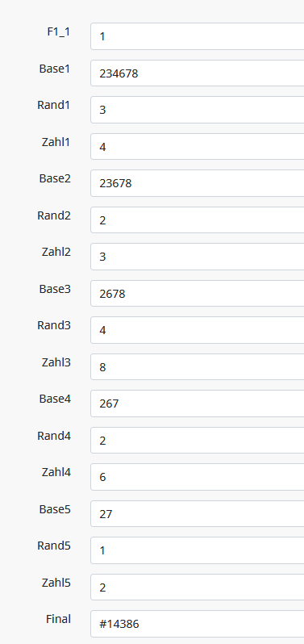Click the Rand2 input box

pos(198,220)
